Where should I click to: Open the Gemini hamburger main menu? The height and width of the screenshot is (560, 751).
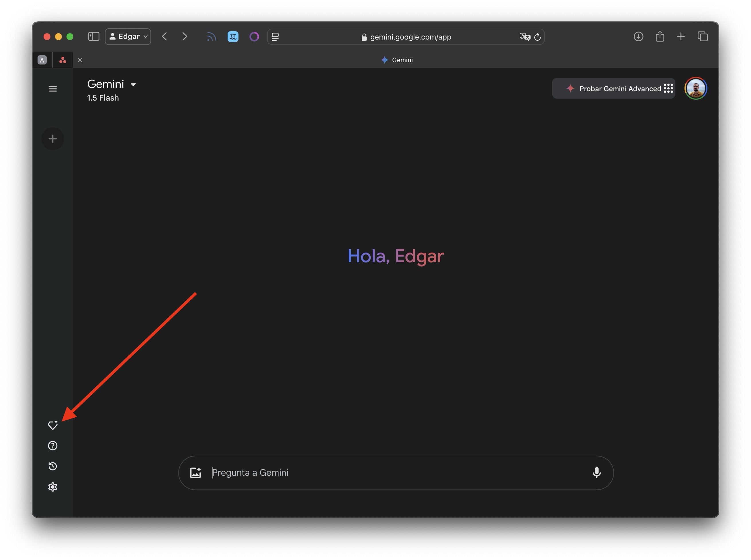point(52,89)
